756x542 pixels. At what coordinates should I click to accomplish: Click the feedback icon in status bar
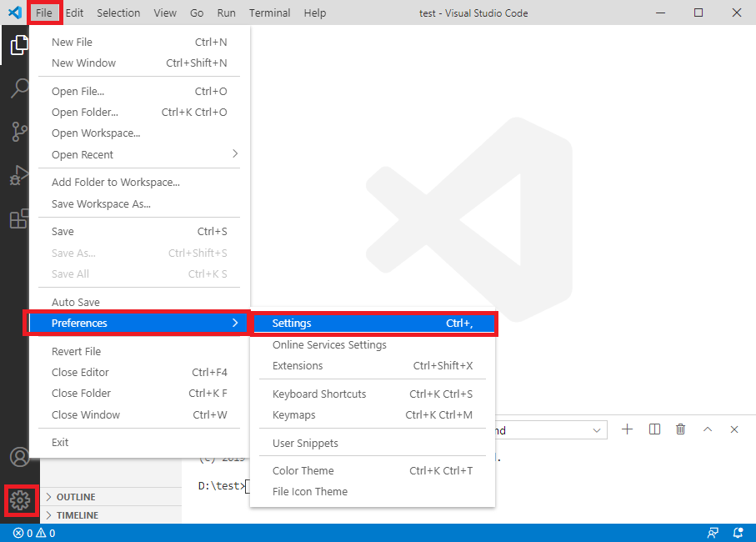pyautogui.click(x=713, y=533)
